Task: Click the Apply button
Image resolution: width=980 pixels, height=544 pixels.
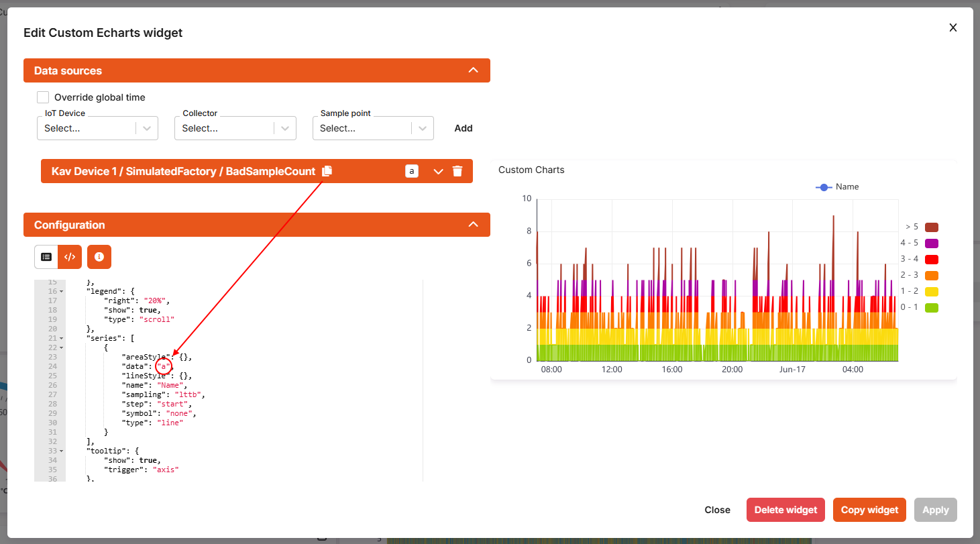Action: [x=935, y=510]
